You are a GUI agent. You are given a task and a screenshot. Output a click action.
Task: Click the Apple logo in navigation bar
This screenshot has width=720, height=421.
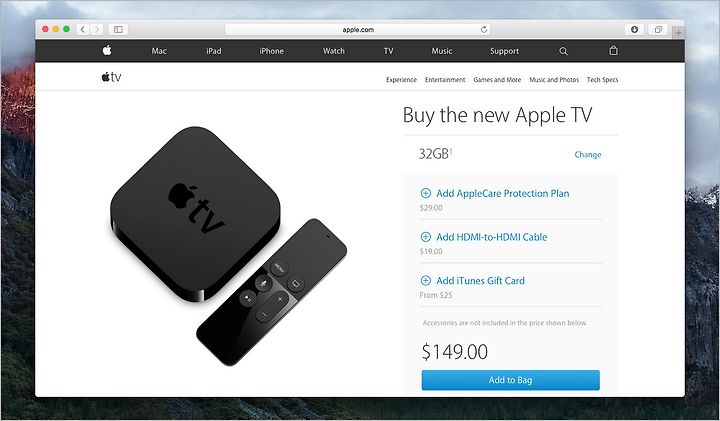107,51
